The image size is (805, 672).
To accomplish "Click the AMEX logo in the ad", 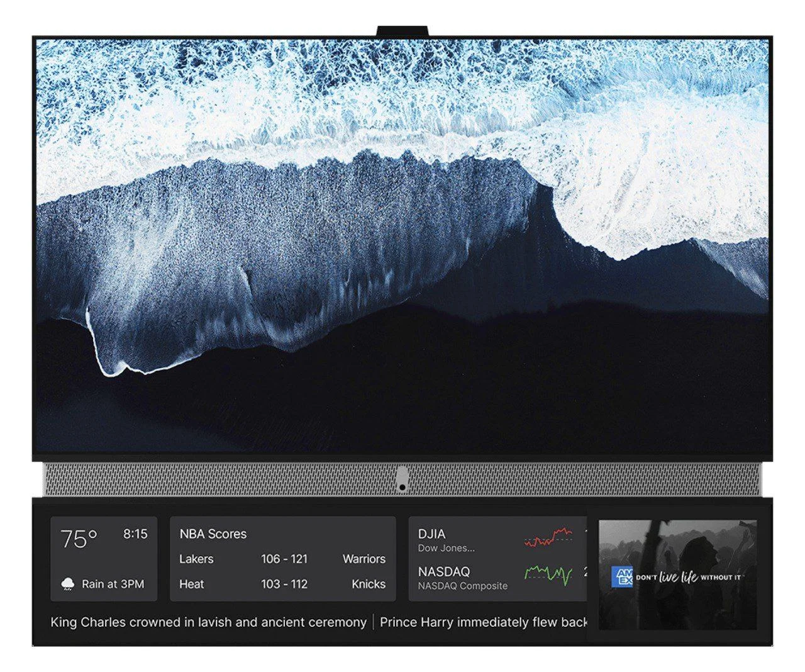I will (x=621, y=576).
